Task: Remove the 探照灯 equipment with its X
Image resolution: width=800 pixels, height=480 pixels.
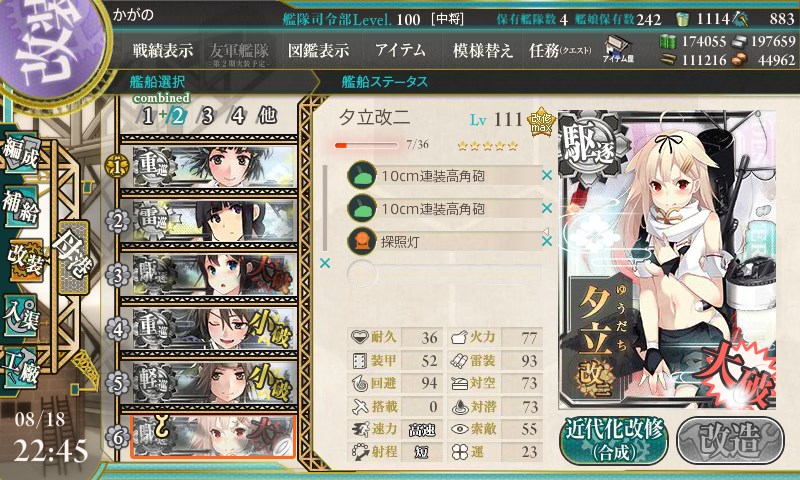Action: coord(547,241)
